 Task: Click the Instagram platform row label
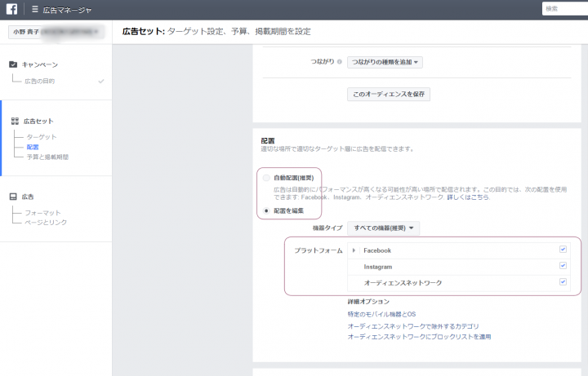378,267
